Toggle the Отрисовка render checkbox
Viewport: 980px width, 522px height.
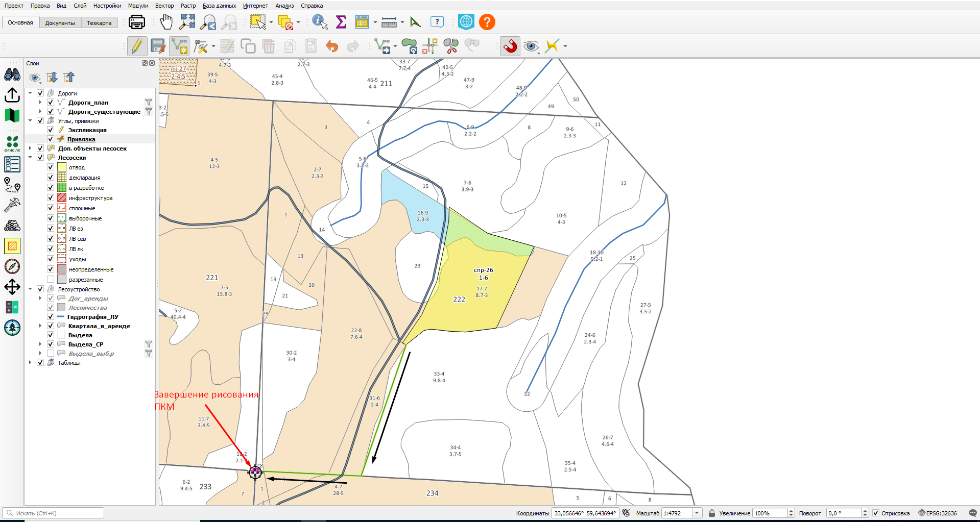pos(876,513)
